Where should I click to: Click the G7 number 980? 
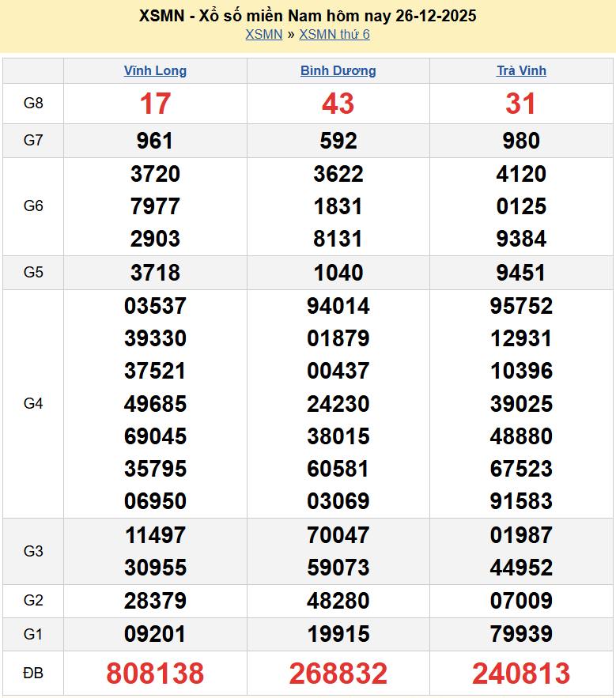tap(521, 141)
